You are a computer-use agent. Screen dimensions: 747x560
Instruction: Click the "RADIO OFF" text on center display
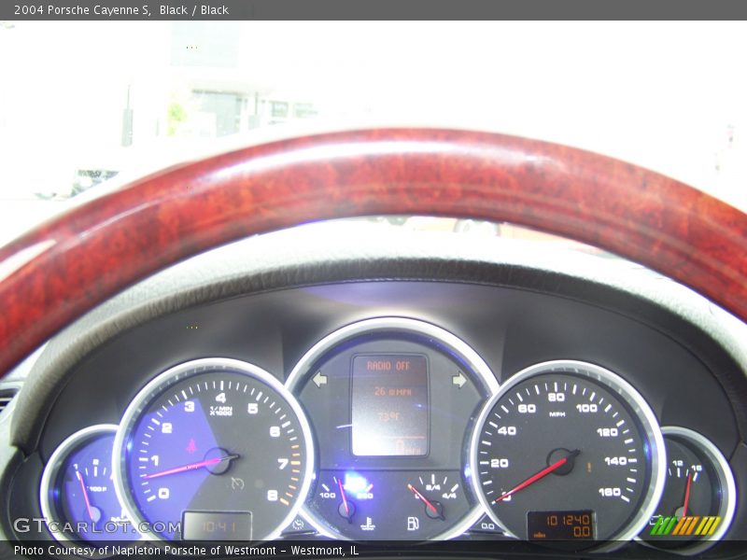point(388,366)
